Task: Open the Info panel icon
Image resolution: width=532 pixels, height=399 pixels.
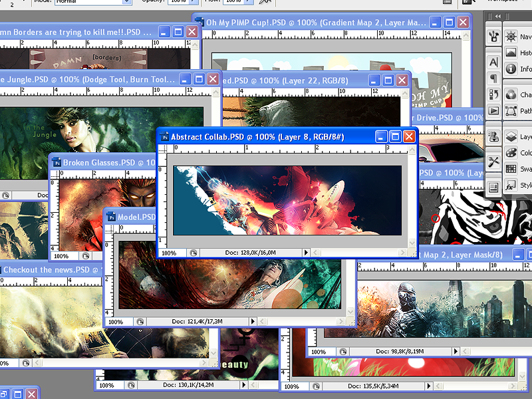Action: (x=511, y=69)
